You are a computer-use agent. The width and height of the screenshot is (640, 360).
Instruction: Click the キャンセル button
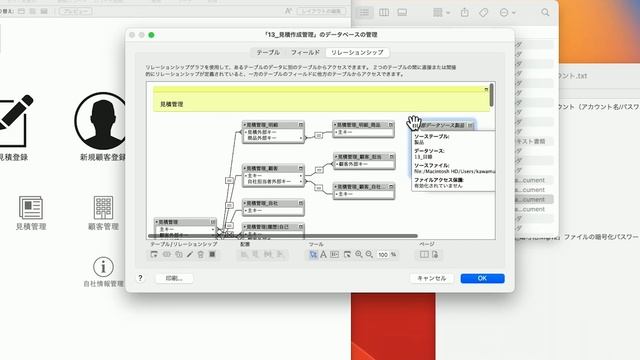(x=431, y=278)
